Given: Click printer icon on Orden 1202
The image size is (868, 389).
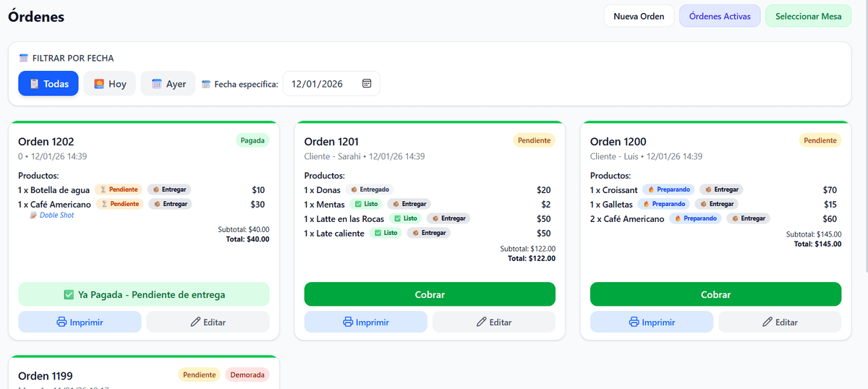Looking at the screenshot, I should tap(61, 322).
